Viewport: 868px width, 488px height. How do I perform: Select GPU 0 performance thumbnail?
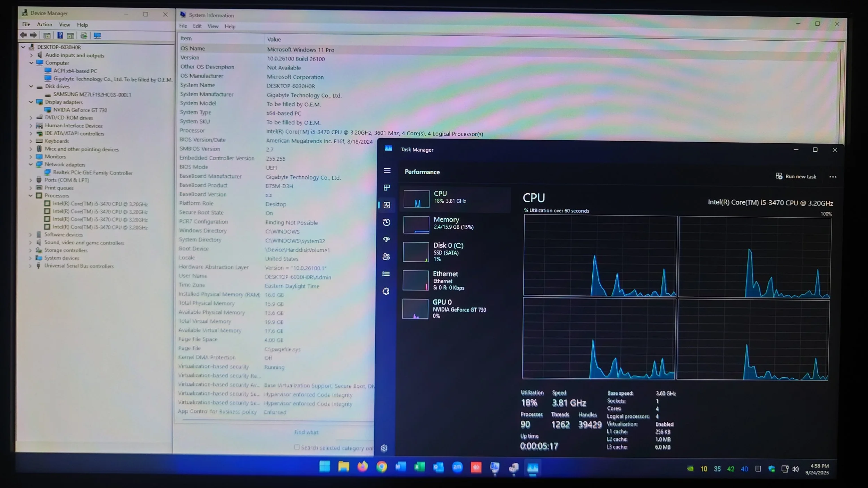click(x=415, y=309)
